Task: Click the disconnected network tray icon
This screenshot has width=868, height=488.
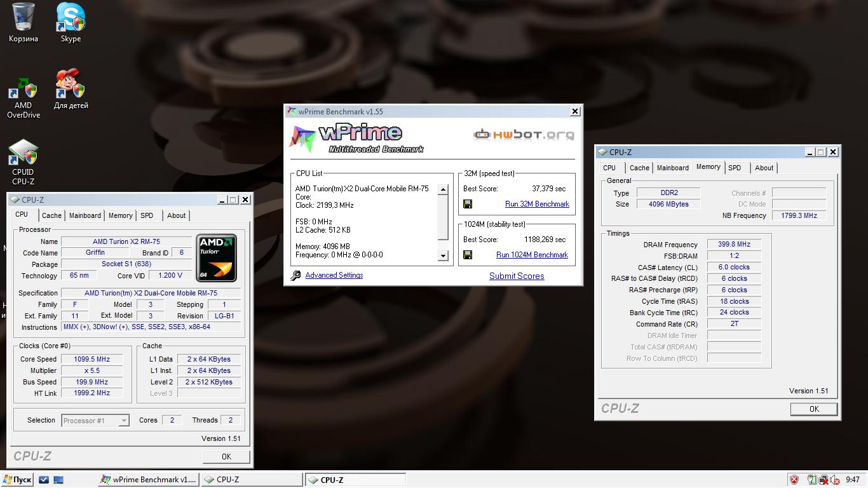Action: point(824,480)
